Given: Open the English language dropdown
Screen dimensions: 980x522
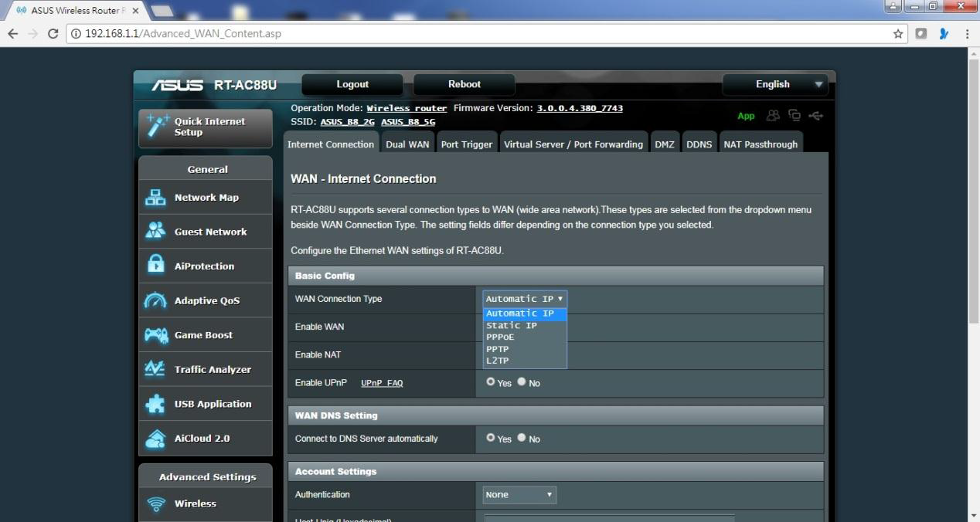Looking at the screenshot, I should (775, 84).
